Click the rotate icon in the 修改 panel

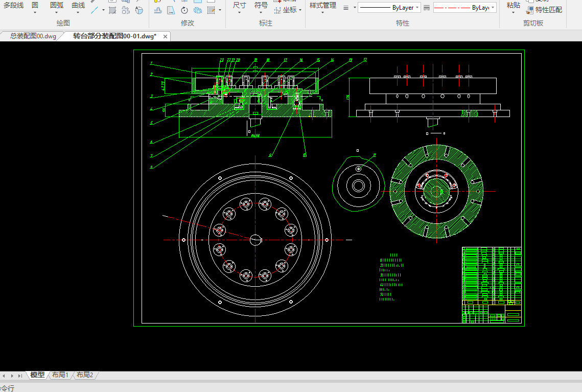tap(184, 10)
